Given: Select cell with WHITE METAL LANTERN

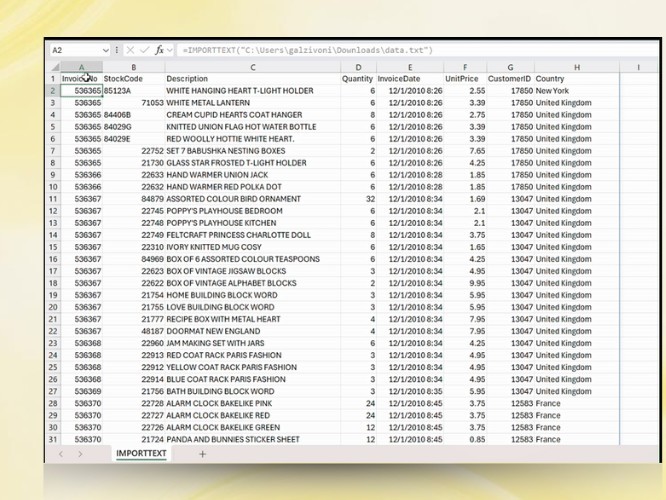Looking at the screenshot, I should [208, 103].
